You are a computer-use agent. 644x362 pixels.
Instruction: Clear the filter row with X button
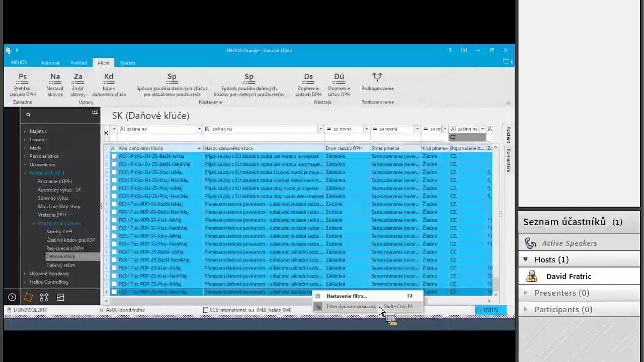(106, 133)
